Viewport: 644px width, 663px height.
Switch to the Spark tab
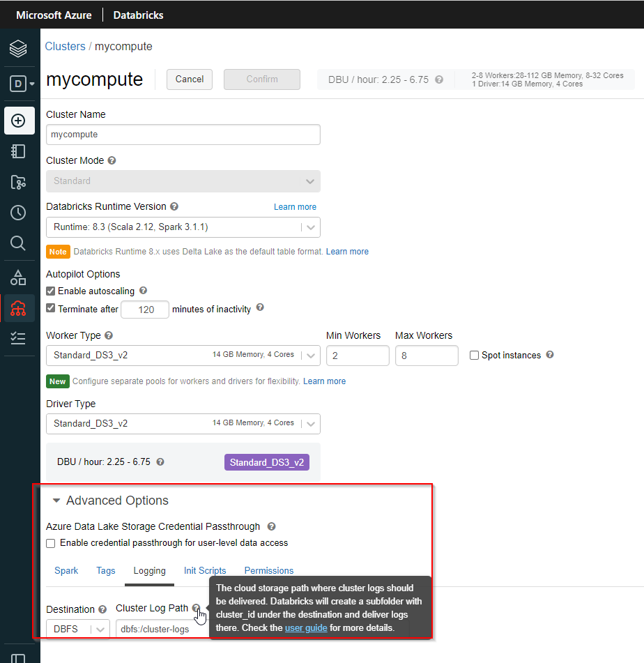click(66, 570)
